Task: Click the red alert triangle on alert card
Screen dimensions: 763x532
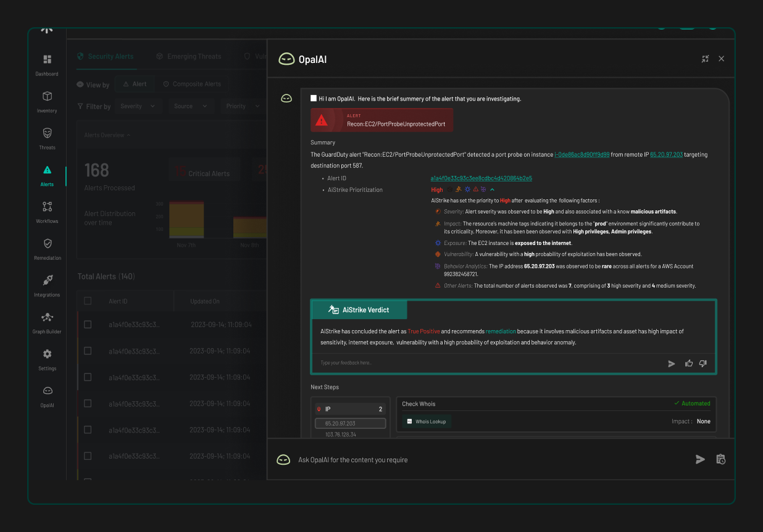Action: click(x=321, y=120)
